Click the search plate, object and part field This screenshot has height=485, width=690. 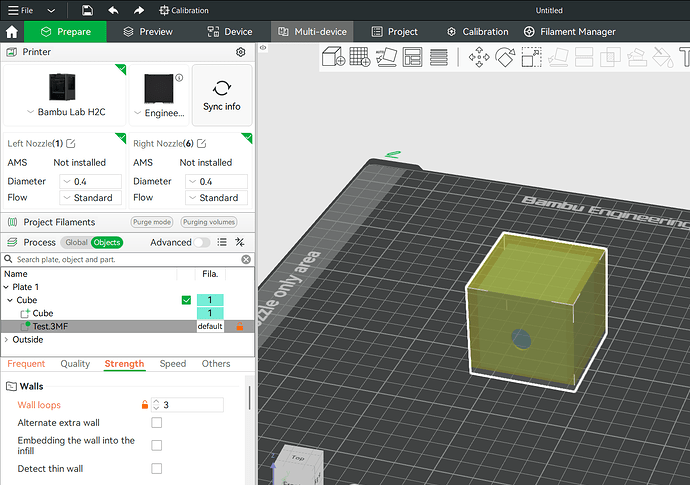tap(128, 259)
